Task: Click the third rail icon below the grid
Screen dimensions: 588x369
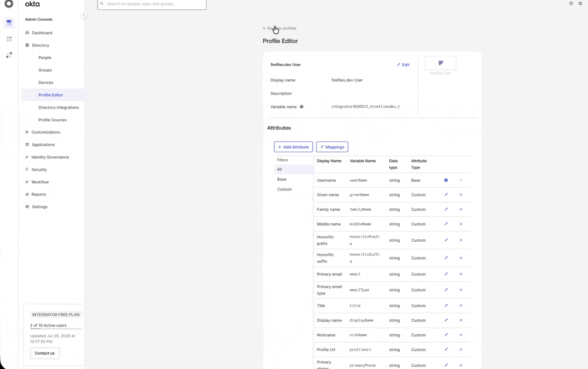Action: pyautogui.click(x=9, y=55)
